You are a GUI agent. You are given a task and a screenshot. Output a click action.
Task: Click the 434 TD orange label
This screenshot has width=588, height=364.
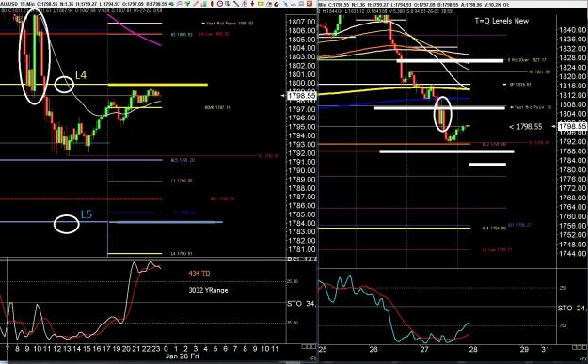point(199,274)
